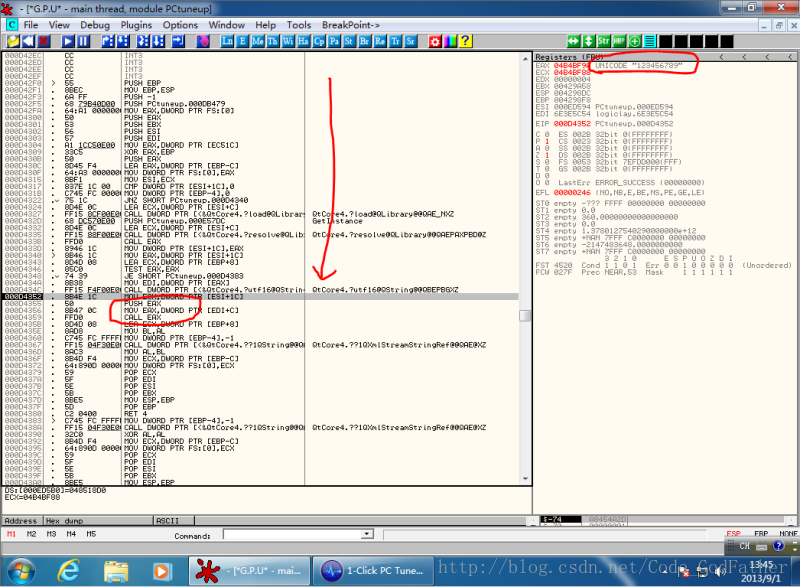Select memory bookmark M4
Image resolution: width=800 pixels, height=587 pixels.
point(71,534)
